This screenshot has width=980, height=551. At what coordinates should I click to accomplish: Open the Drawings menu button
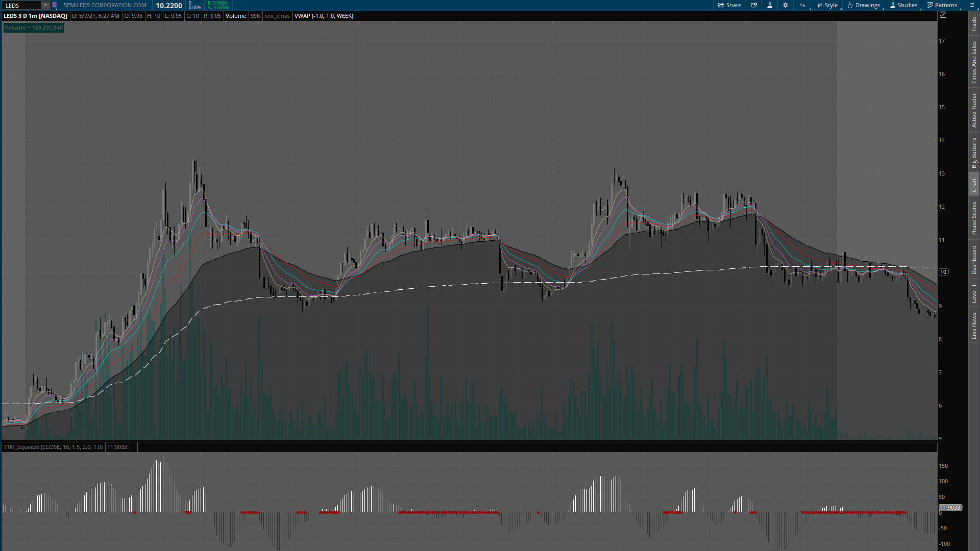click(x=864, y=5)
